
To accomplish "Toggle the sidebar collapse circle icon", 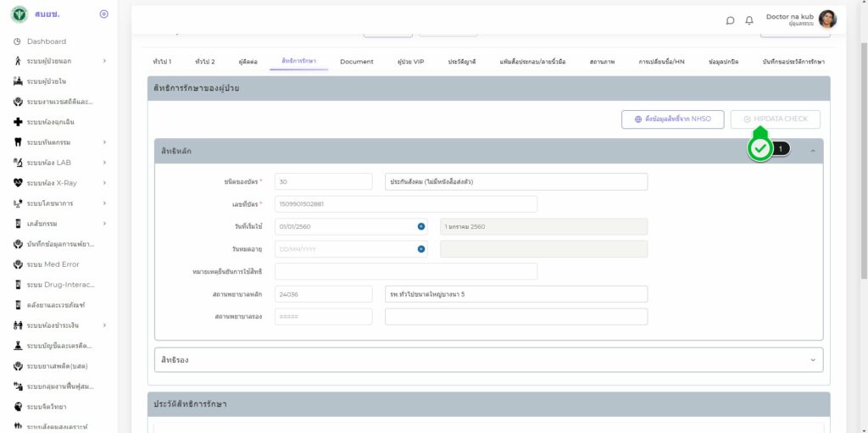I will [103, 14].
